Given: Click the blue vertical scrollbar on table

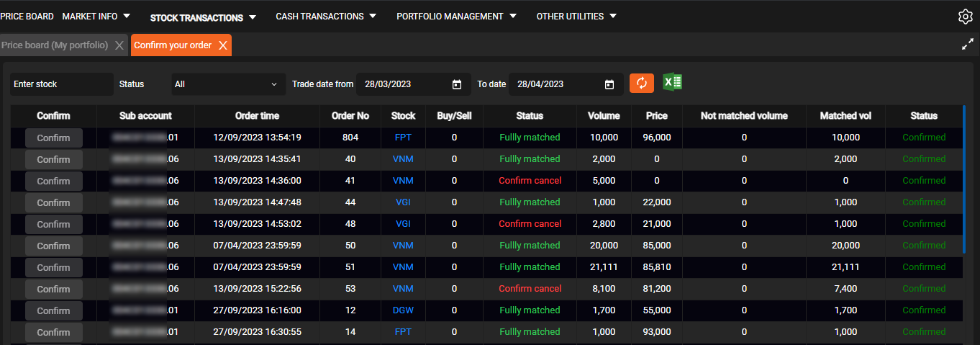Looking at the screenshot, I should [964, 180].
